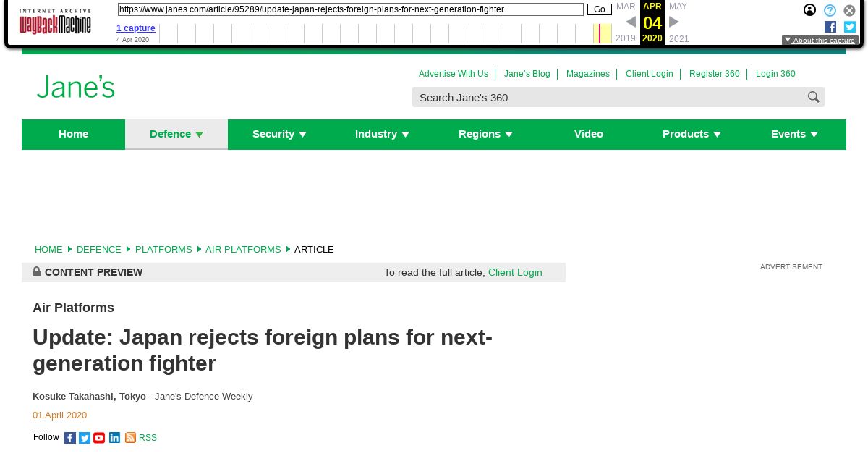
Task: Select the MAY month label
Action: click(678, 7)
